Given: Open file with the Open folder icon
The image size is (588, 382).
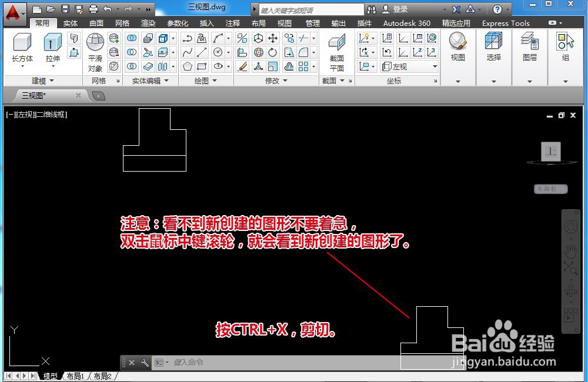Looking at the screenshot, I should click(x=51, y=9).
